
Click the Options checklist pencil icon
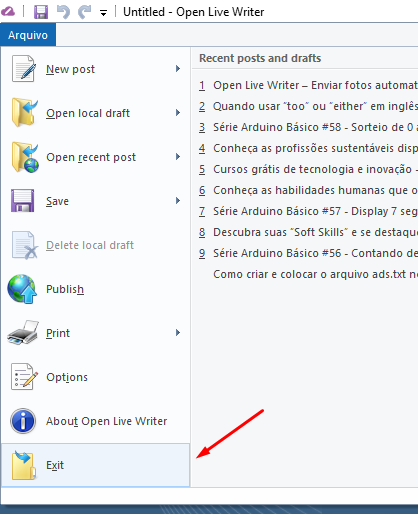(24, 377)
